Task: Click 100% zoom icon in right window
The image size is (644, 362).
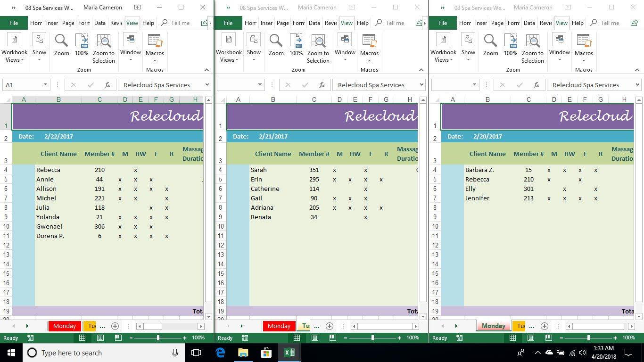Action: point(511,45)
